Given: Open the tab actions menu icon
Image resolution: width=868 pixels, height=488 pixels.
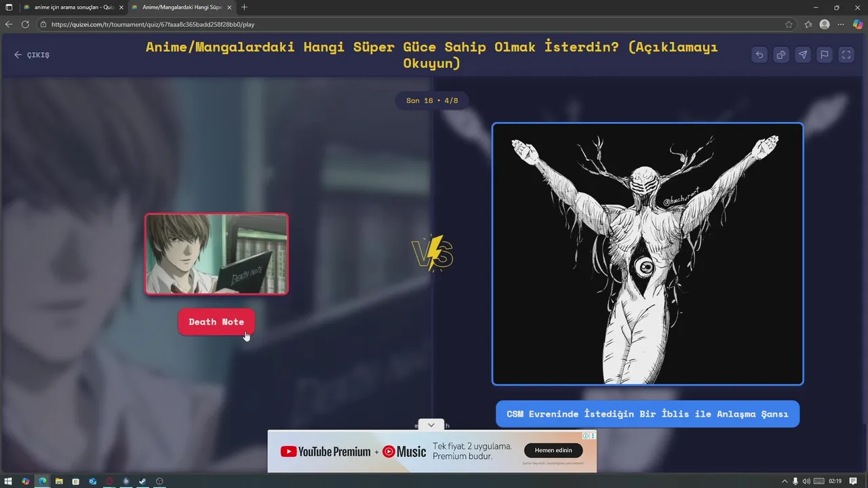Looking at the screenshot, I should tap(9, 7).
